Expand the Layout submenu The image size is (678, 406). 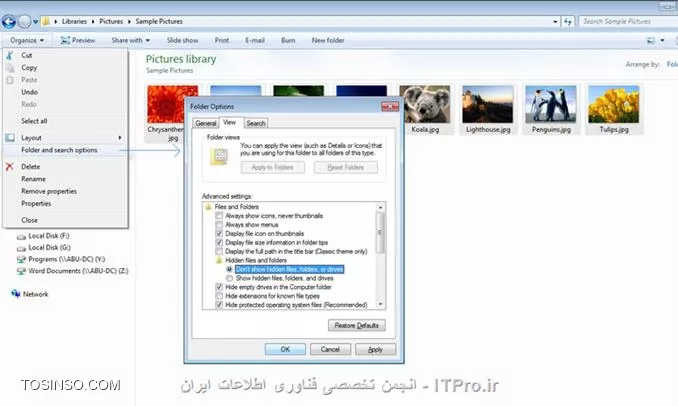pos(66,137)
